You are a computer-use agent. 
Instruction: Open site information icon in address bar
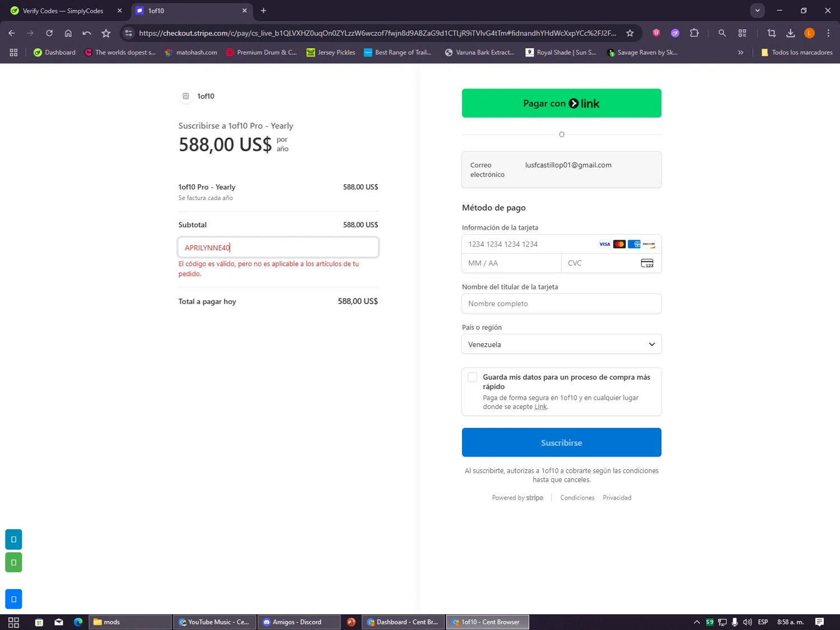tap(129, 33)
